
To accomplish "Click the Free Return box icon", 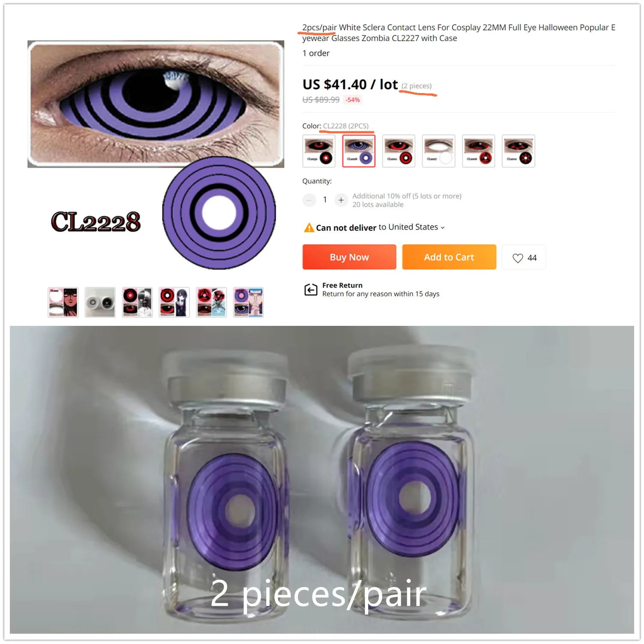I will pos(310,290).
